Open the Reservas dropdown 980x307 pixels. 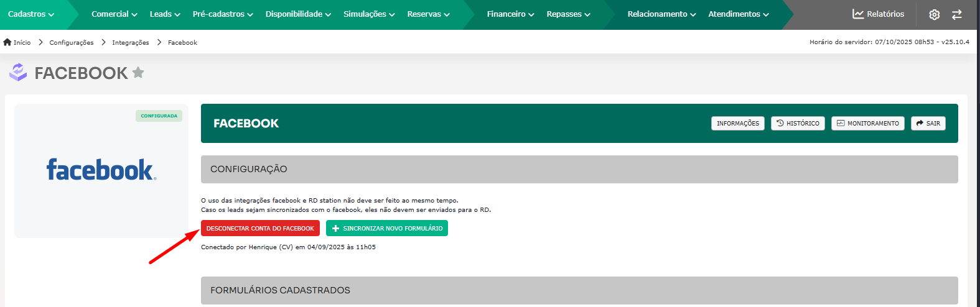pos(428,14)
